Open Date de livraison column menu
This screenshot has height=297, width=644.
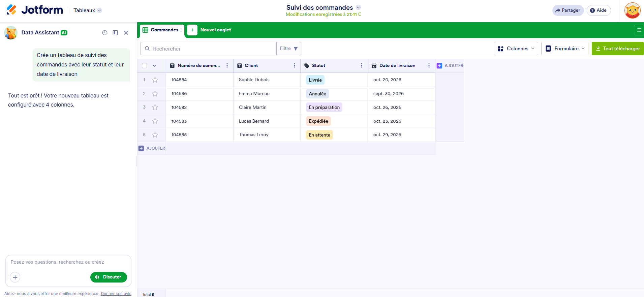pyautogui.click(x=429, y=66)
